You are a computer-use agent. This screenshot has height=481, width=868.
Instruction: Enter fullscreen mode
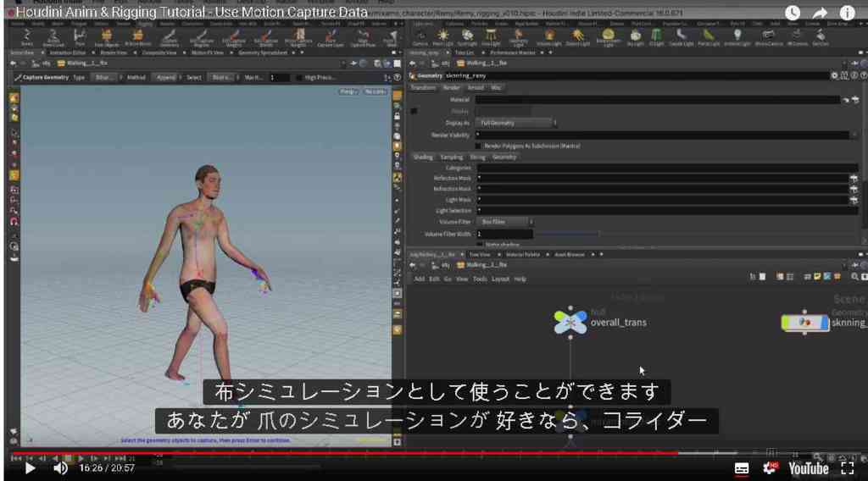[x=847, y=468]
